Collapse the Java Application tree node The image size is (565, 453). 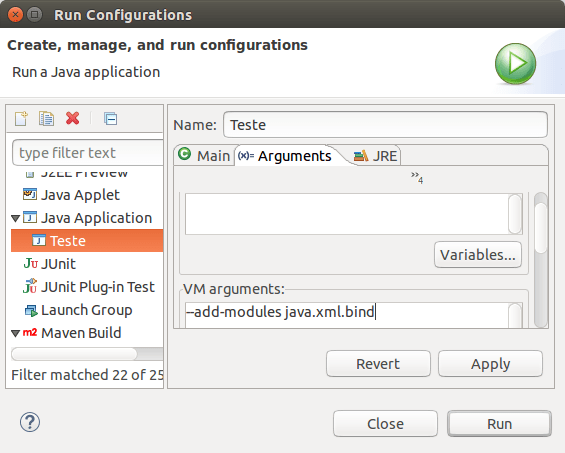click(x=15, y=218)
